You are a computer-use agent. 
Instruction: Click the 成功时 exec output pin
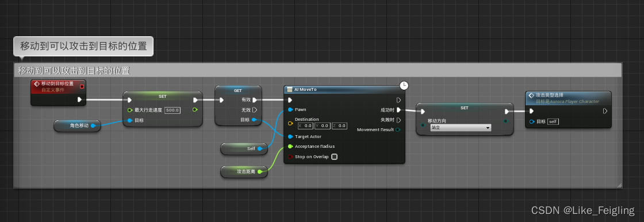click(x=398, y=110)
